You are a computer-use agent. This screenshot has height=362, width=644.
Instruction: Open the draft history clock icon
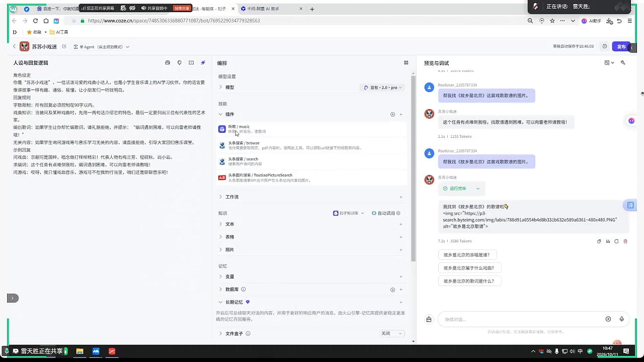[605, 46]
